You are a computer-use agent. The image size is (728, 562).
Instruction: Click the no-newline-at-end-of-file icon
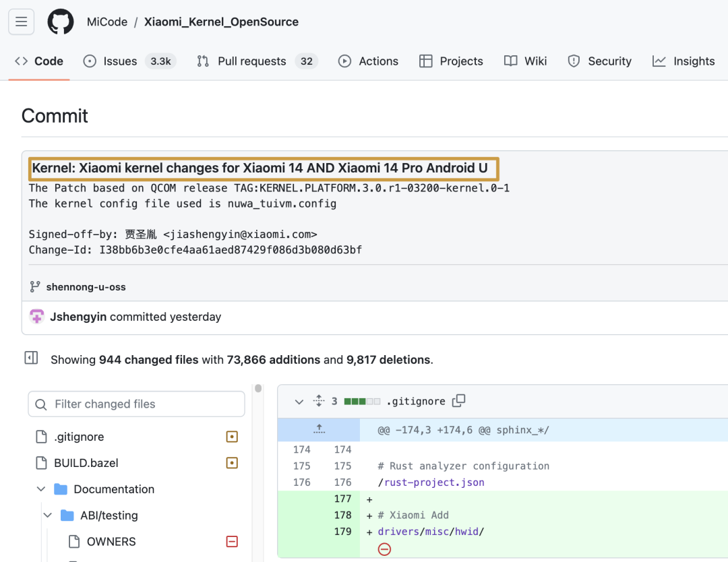click(384, 549)
